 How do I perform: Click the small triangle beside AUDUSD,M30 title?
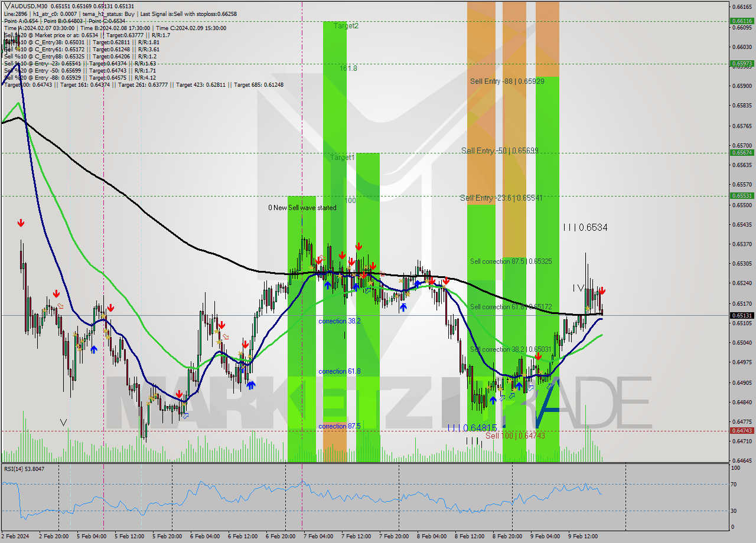pos(6,6)
